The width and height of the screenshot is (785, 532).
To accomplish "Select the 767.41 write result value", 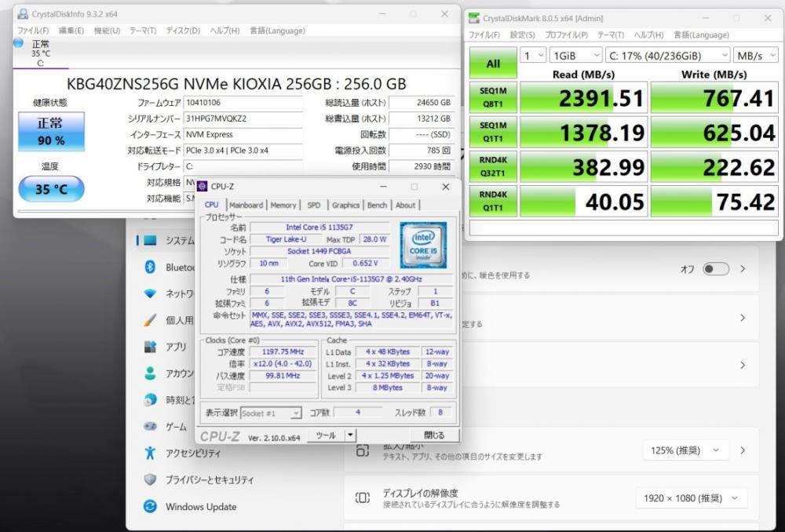I will click(x=714, y=97).
